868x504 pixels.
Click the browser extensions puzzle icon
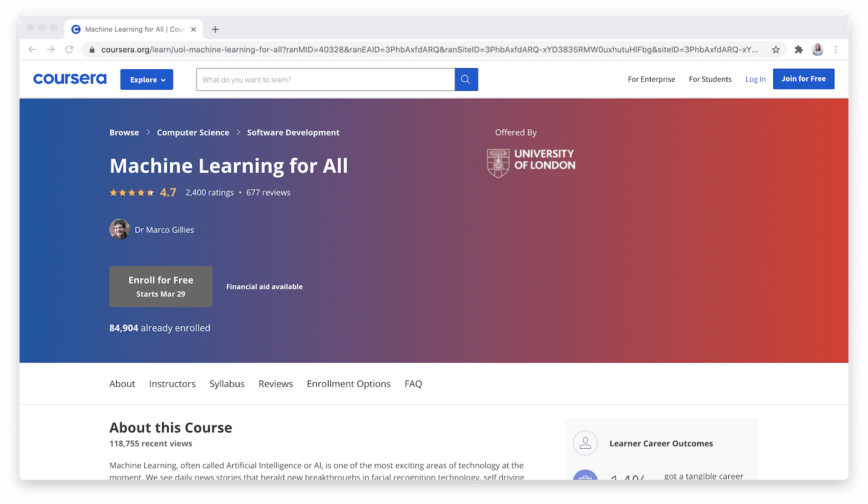pyautogui.click(x=799, y=49)
